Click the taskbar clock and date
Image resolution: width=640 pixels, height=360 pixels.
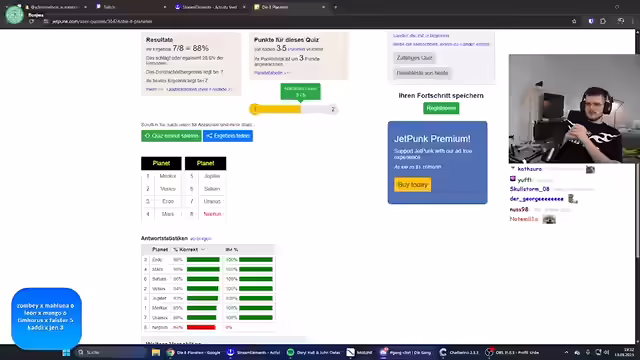pyautogui.click(x=624, y=352)
